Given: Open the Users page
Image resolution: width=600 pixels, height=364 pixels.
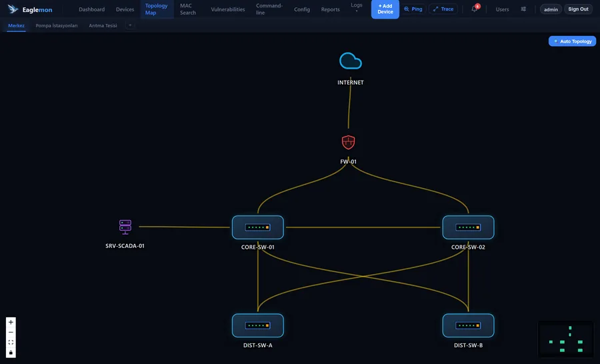Looking at the screenshot, I should click(502, 9).
